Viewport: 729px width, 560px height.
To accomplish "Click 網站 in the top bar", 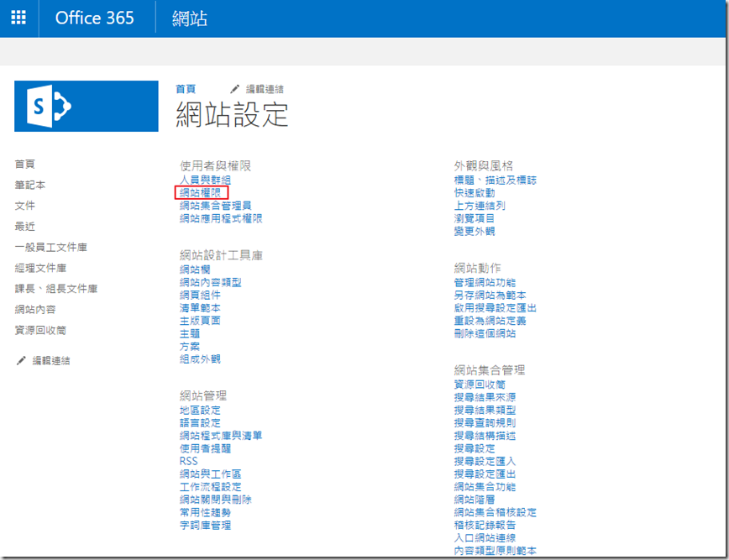I will (x=189, y=18).
